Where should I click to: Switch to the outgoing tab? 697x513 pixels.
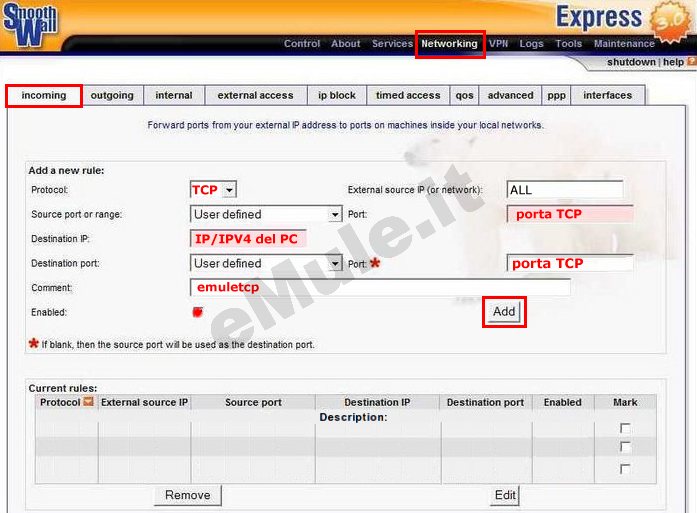click(x=112, y=96)
